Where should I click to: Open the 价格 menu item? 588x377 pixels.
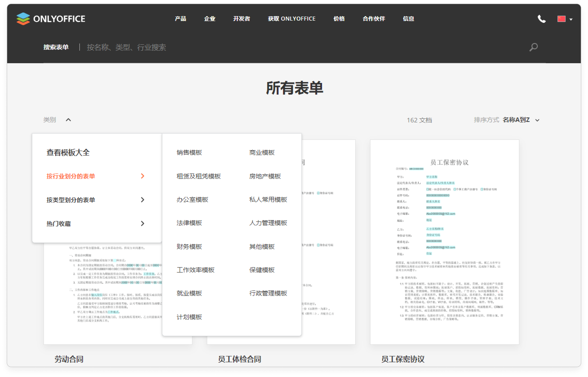tap(339, 19)
